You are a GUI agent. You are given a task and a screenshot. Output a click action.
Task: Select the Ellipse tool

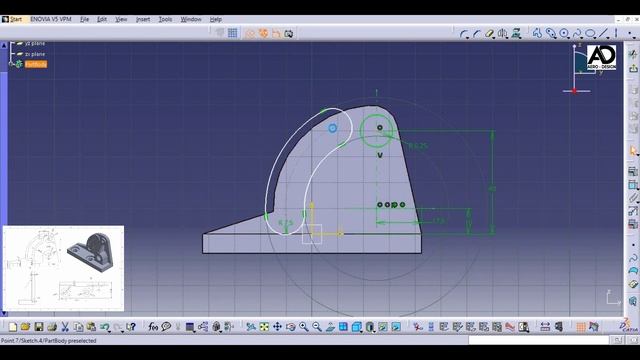pyautogui.click(x=590, y=33)
